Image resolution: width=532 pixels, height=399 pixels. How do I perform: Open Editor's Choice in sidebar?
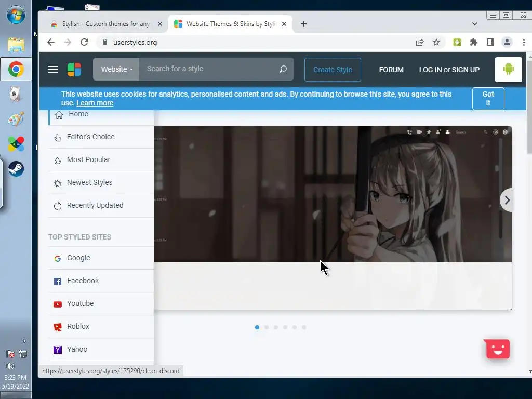(x=101, y=137)
